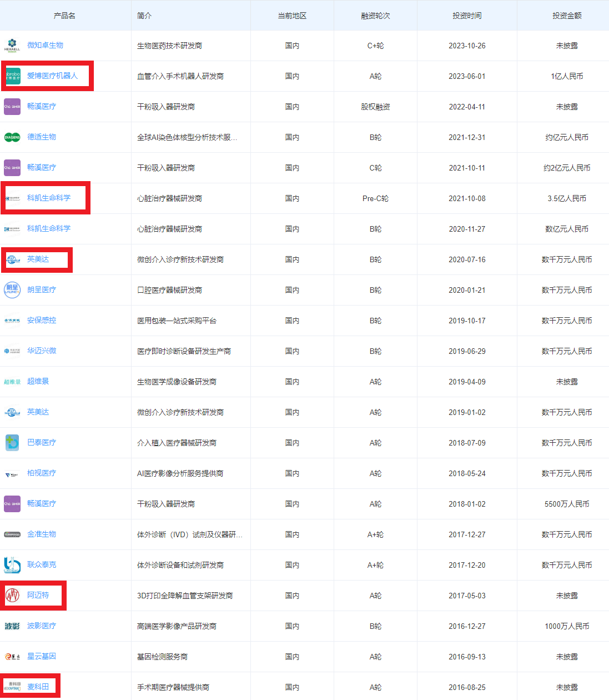Open the 麦科田 product link
The image size is (609, 700).
tap(38, 687)
